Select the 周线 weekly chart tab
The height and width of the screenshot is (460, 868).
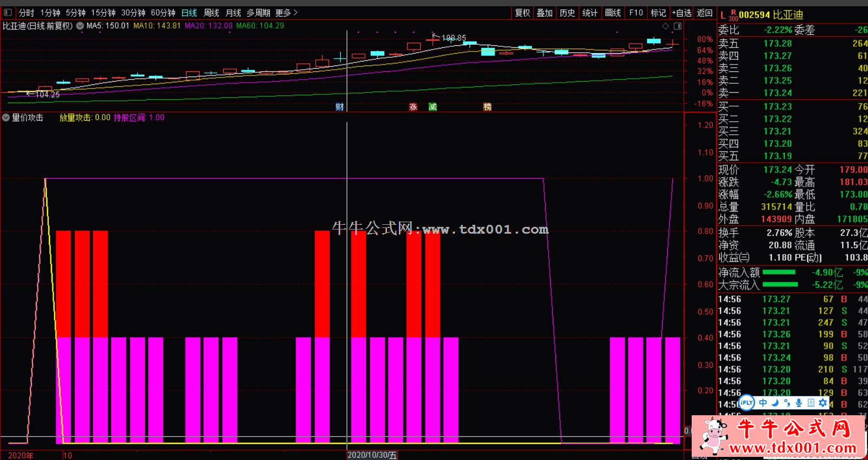coord(211,12)
